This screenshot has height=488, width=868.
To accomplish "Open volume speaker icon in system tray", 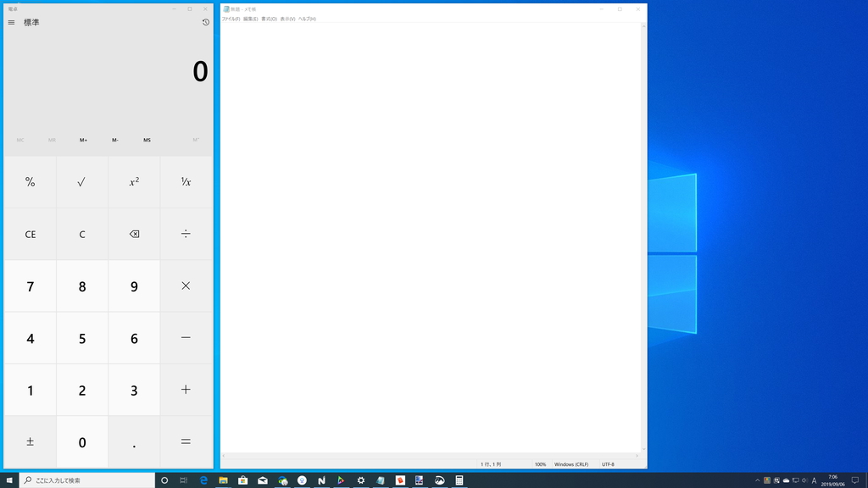I will pos(805,480).
